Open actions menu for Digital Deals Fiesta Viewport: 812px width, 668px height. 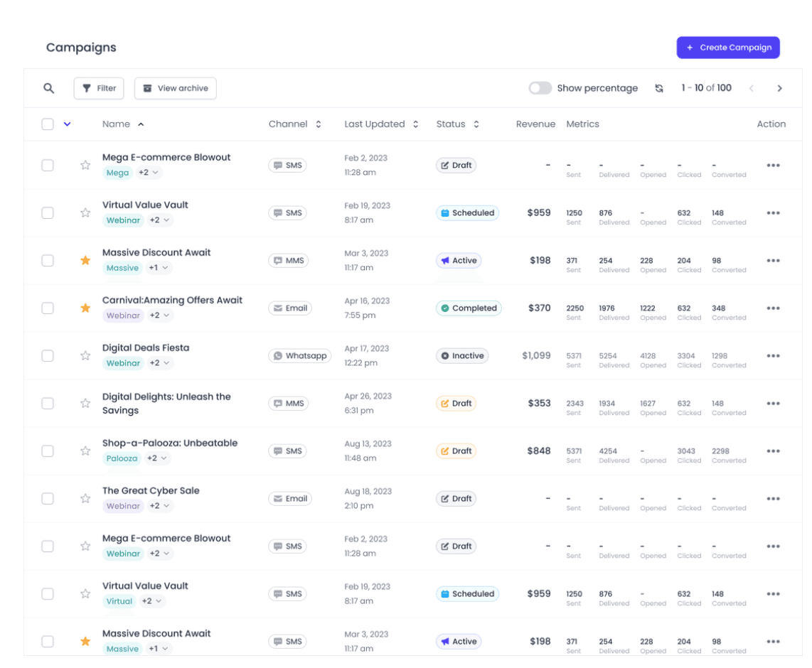pos(773,356)
